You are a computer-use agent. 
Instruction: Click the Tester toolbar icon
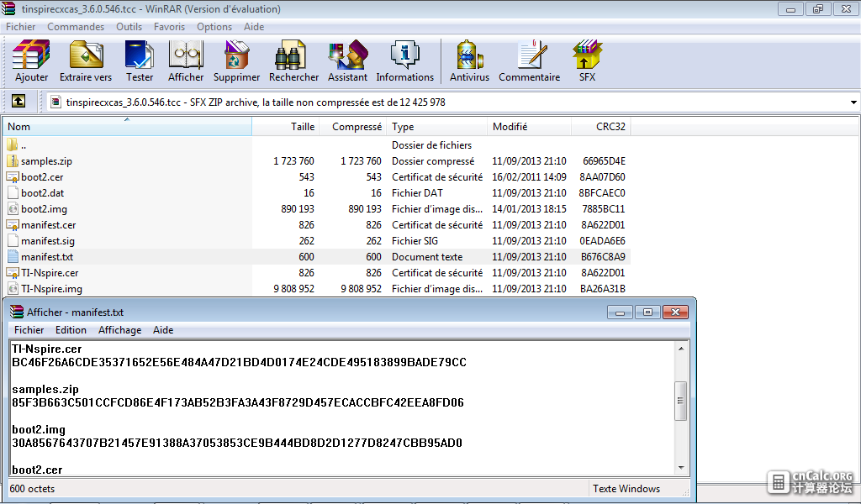point(140,55)
